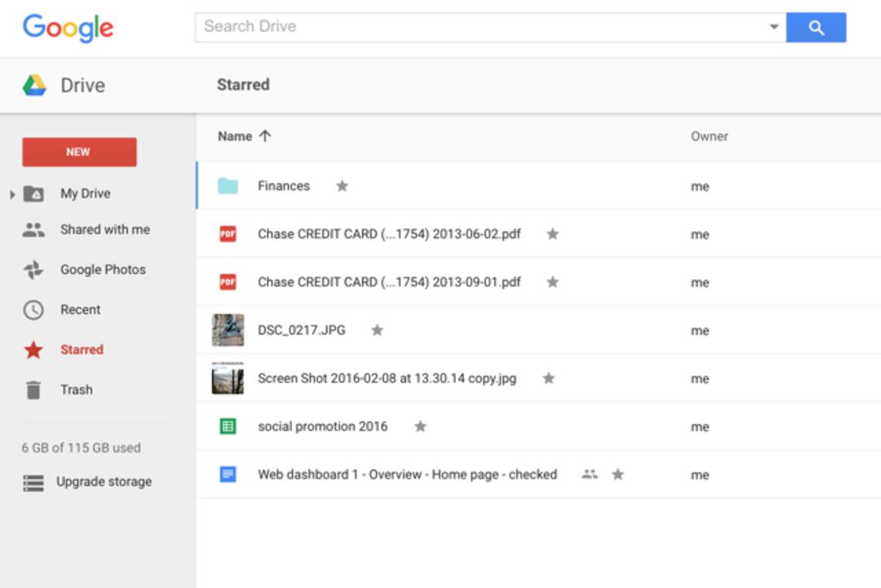
Task: Open My Drive in the sidebar
Action: click(86, 193)
